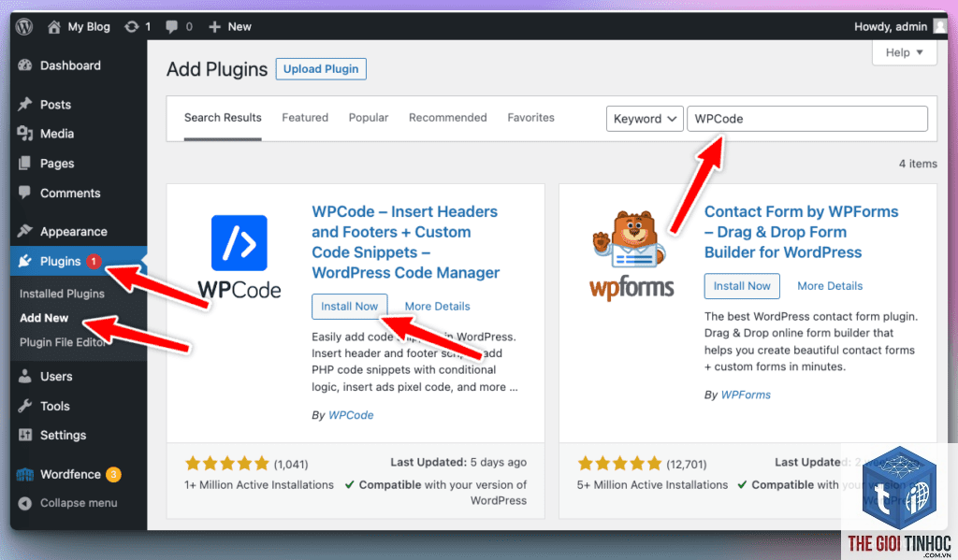The width and height of the screenshot is (958, 560).
Task: Click the Posts pin icon
Action: click(25, 105)
